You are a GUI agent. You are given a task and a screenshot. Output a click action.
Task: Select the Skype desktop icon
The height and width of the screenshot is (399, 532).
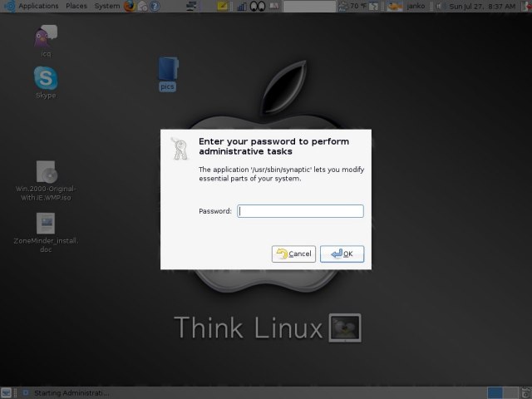click(x=46, y=82)
